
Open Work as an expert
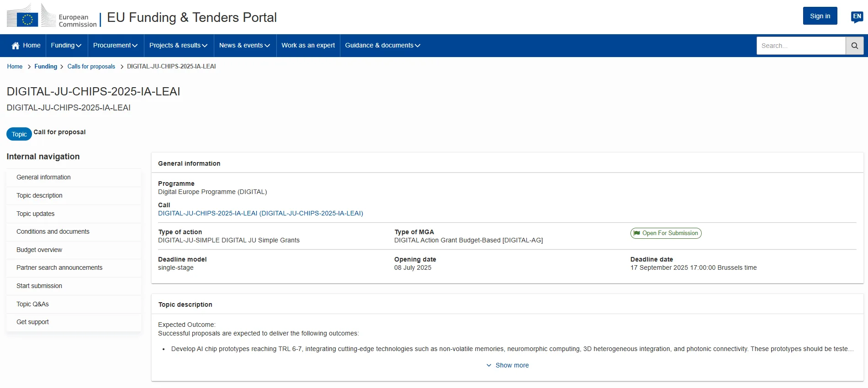click(308, 46)
